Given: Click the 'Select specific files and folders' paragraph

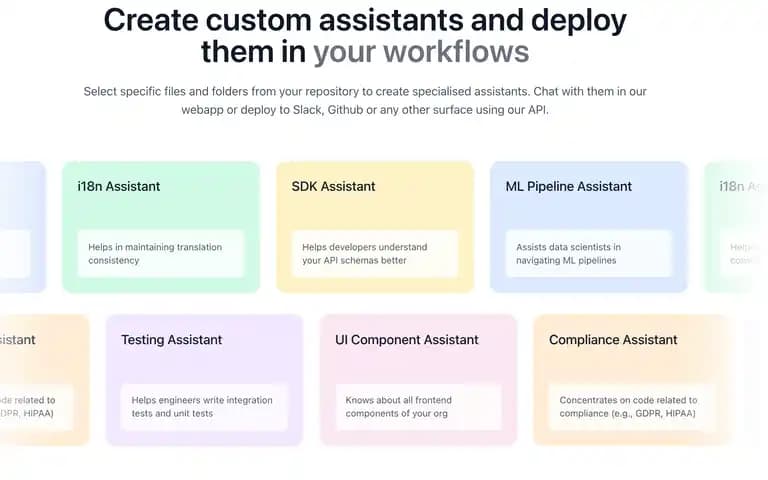Looking at the screenshot, I should click(x=365, y=100).
